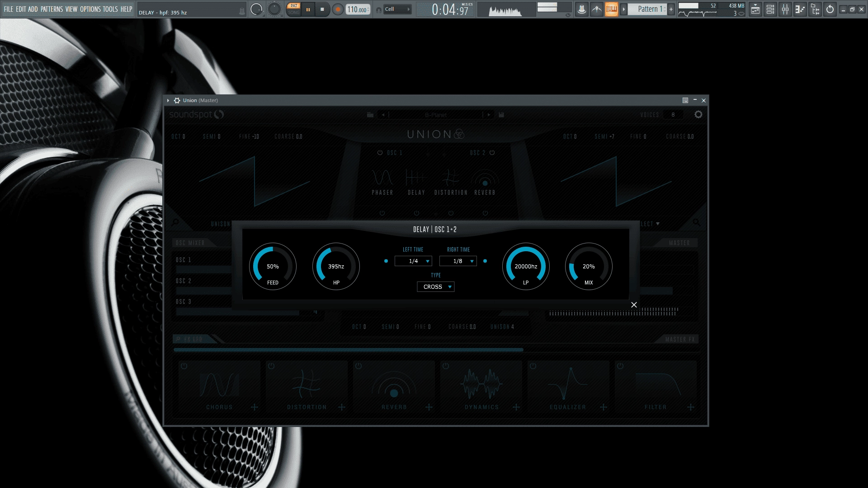This screenshot has width=868, height=488.
Task: Click the Distortion effect icon between oscillators
Action: pos(451,178)
